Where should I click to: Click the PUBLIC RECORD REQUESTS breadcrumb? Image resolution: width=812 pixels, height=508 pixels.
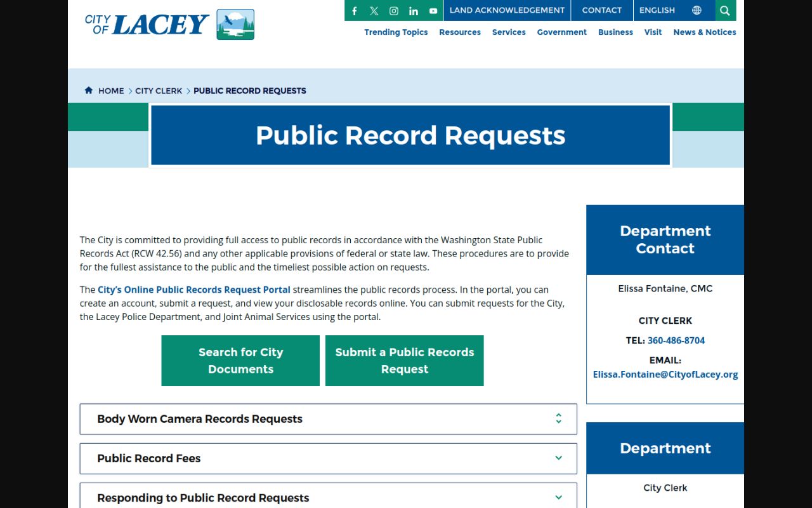click(x=250, y=91)
